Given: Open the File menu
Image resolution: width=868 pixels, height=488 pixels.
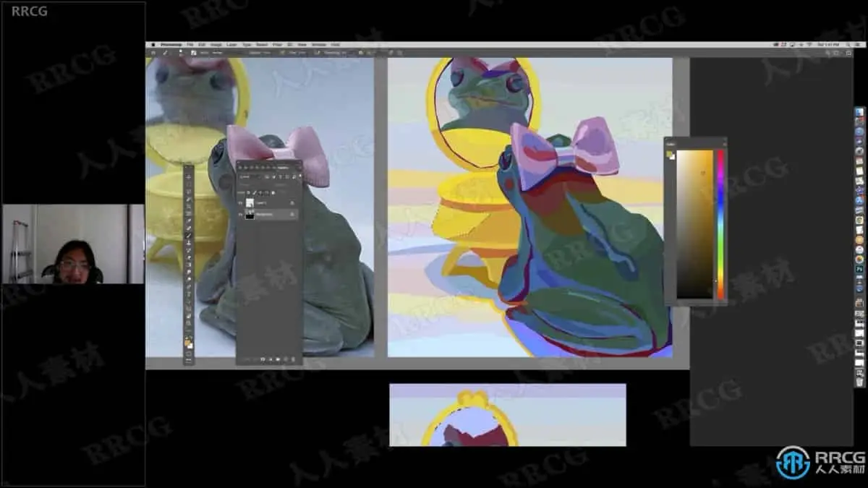Looking at the screenshot, I should tap(190, 45).
